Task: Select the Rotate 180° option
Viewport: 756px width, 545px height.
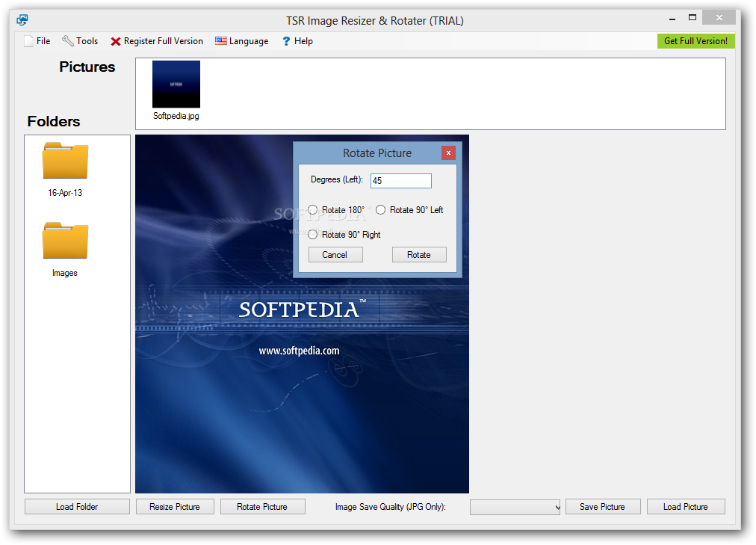Action: tap(336, 210)
